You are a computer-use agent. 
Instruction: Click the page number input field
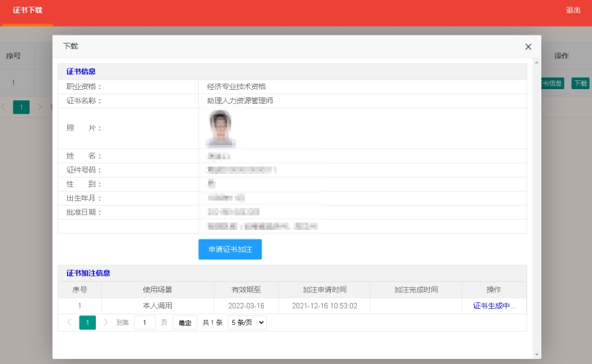(144, 323)
